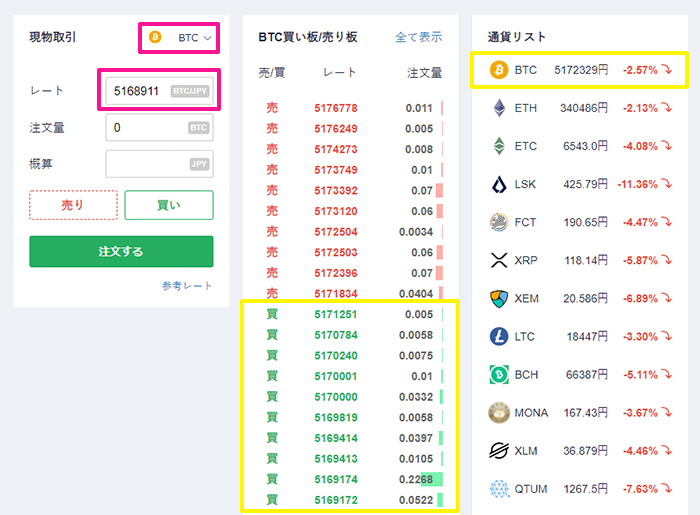Image resolution: width=700 pixels, height=515 pixels.
Task: Select sell order at rate 5171834
Action: (351, 294)
